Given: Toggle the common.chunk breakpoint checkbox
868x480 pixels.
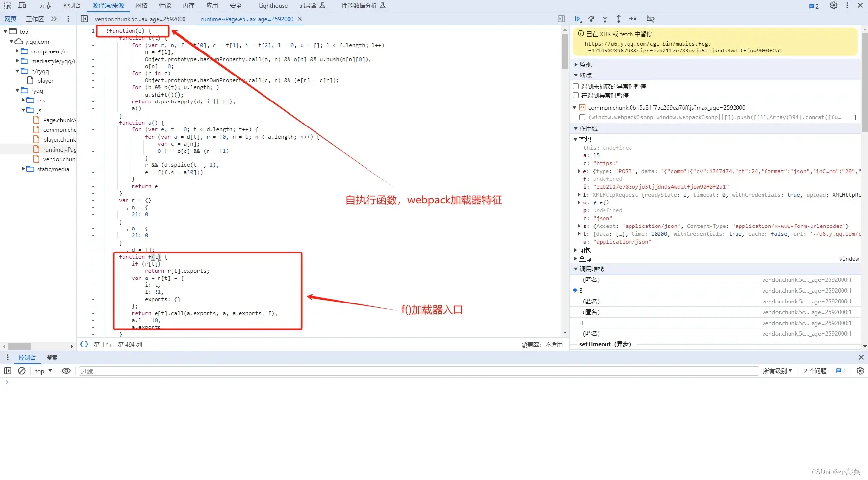Looking at the screenshot, I should click(x=582, y=117).
